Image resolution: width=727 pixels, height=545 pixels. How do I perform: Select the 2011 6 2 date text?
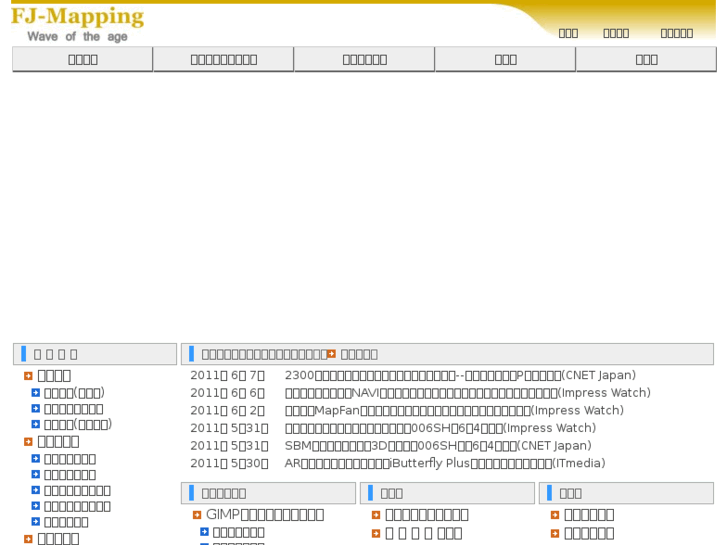227,410
